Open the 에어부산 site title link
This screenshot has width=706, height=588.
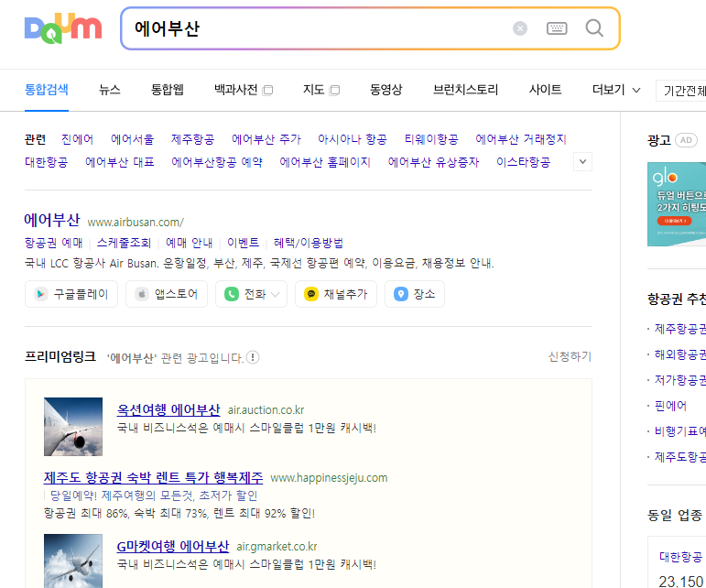point(52,220)
